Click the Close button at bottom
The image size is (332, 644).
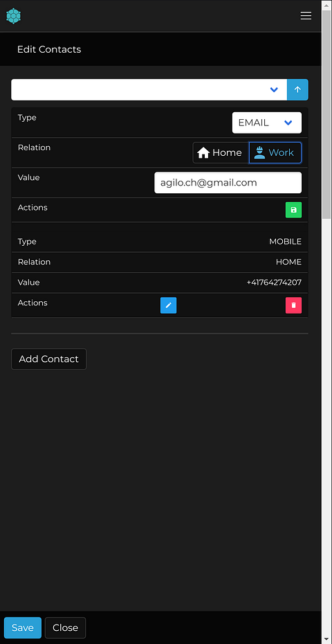pyautogui.click(x=65, y=627)
